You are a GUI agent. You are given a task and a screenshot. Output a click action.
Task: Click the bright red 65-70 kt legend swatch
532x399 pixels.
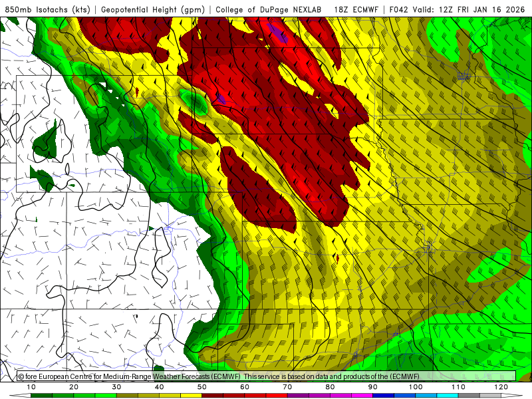coord(277,396)
